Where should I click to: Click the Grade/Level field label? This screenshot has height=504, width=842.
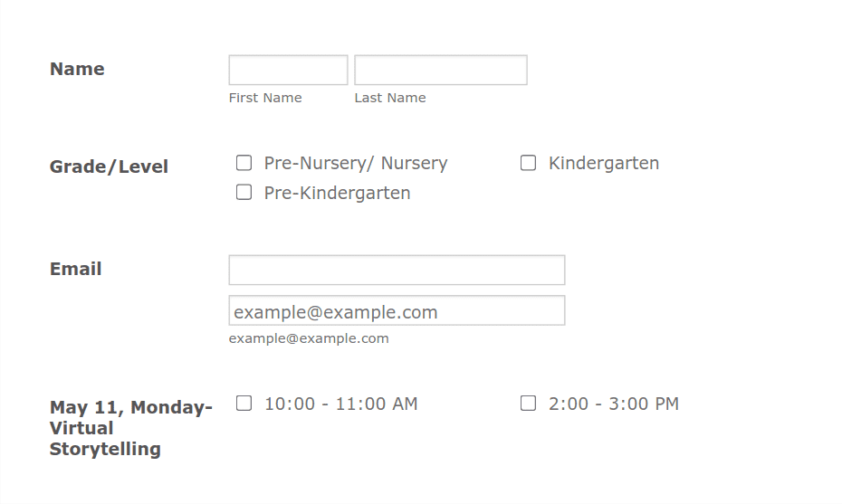coord(109,166)
